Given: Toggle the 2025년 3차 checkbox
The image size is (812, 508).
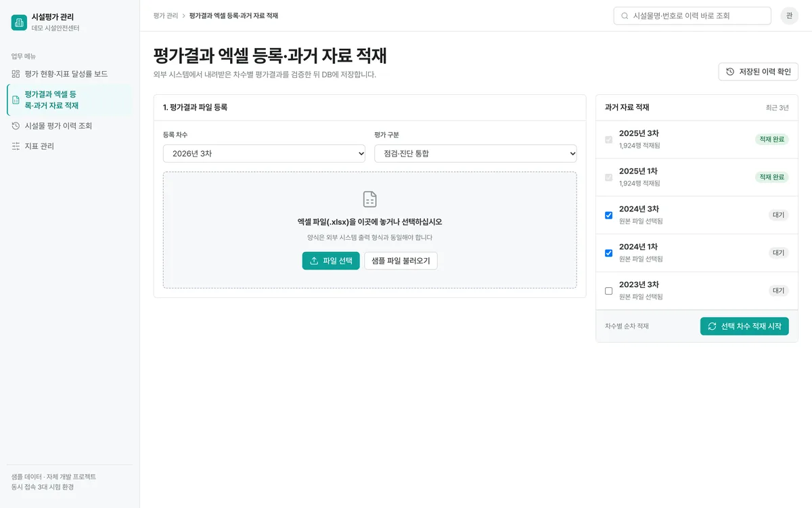Looking at the screenshot, I should [x=608, y=140].
